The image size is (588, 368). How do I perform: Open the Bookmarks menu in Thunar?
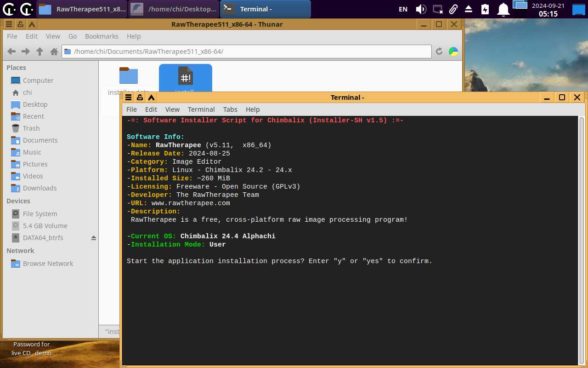pos(102,36)
